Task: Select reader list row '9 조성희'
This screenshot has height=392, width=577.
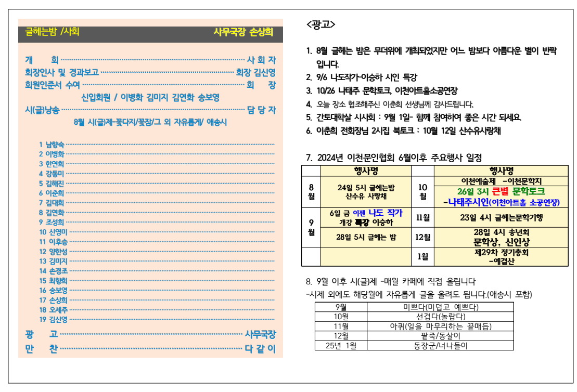Action: point(157,222)
